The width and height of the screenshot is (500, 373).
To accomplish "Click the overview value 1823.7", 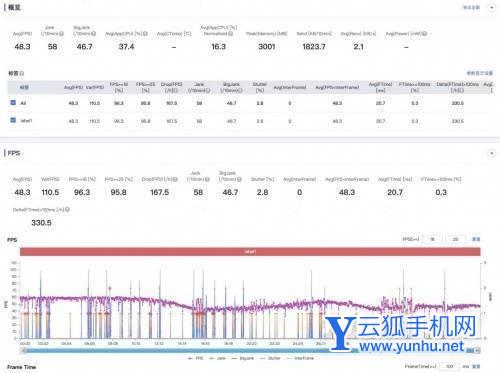I will 314,47.
